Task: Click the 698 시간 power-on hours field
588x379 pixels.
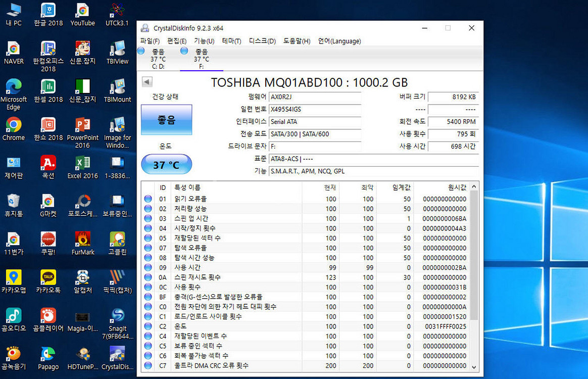Action: click(x=453, y=147)
